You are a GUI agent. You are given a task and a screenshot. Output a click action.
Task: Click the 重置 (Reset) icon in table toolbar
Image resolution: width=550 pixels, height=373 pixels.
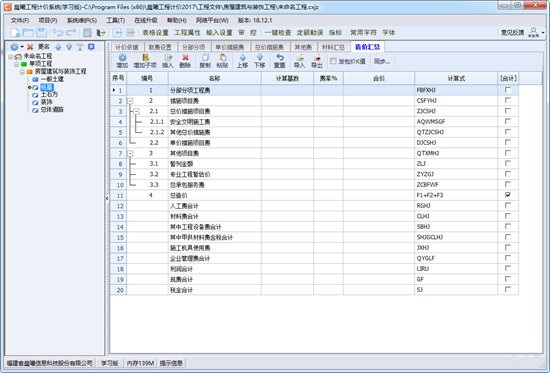280,58
